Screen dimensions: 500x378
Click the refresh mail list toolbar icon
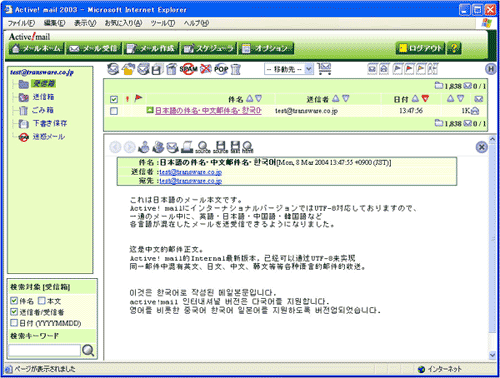[x=113, y=69]
